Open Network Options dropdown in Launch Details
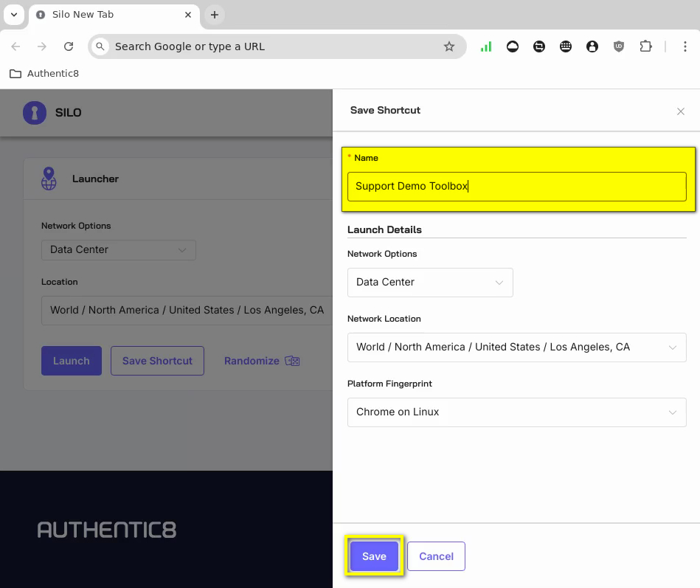This screenshot has height=588, width=700. point(430,282)
